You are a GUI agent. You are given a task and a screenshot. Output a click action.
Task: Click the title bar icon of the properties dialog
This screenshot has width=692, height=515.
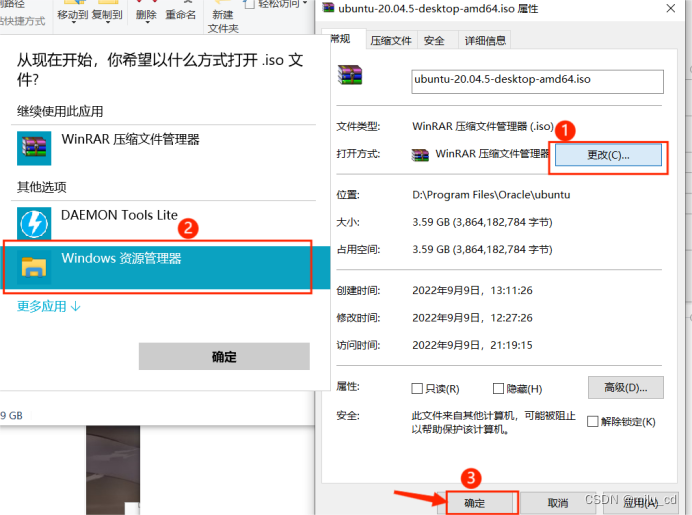[328, 8]
